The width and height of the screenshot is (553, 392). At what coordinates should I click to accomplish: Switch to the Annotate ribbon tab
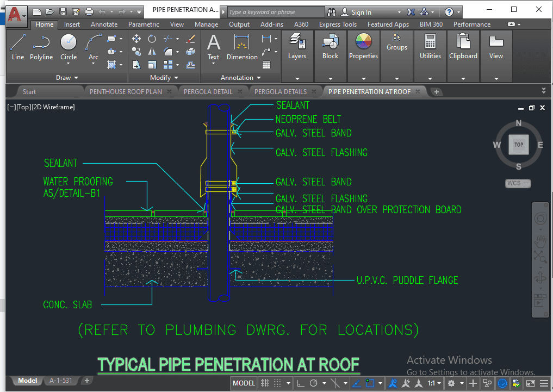tap(104, 24)
